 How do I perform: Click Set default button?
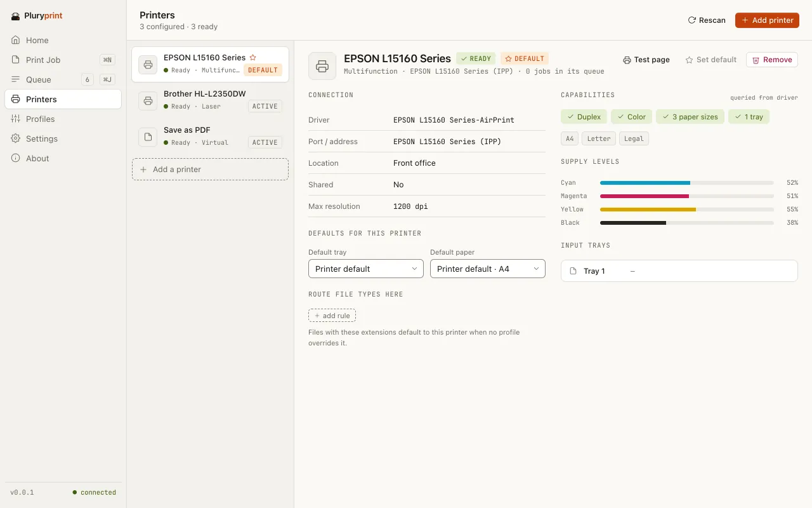coord(711,60)
